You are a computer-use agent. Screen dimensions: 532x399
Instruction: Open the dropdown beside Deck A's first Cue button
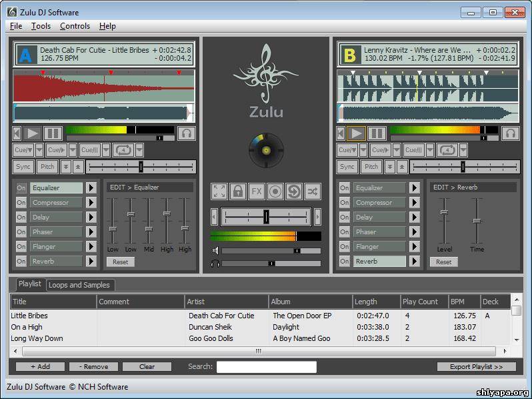39,150
